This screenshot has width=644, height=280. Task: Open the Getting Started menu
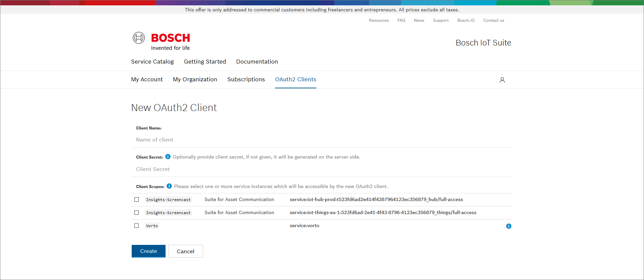pyautogui.click(x=205, y=62)
